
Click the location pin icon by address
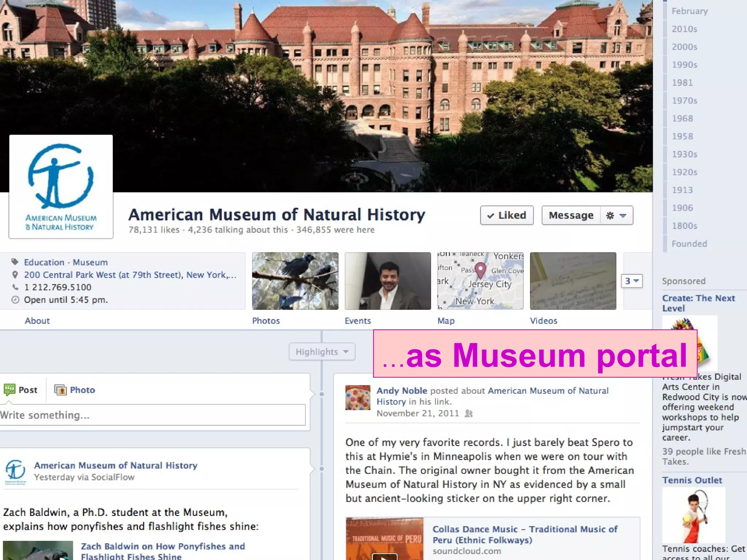(x=15, y=275)
